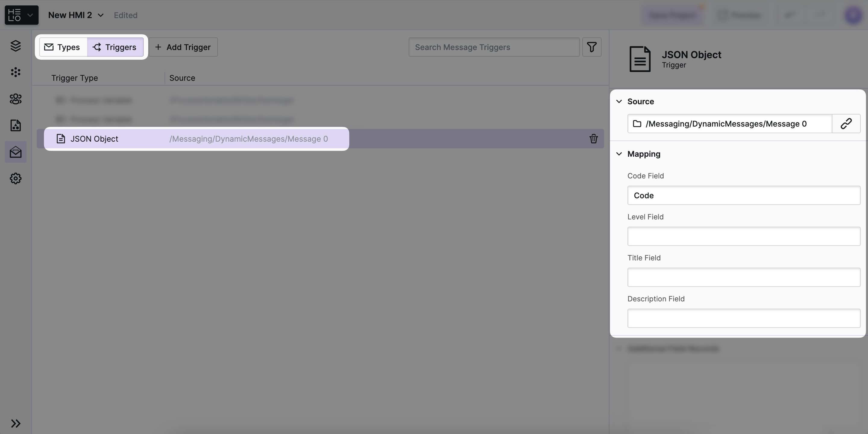Open the layers icon in sidebar
868x434 pixels.
(15, 46)
